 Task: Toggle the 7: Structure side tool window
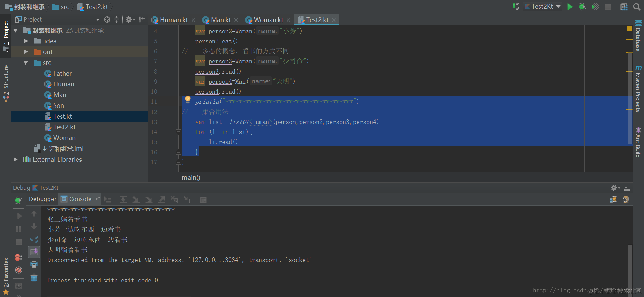point(6,83)
